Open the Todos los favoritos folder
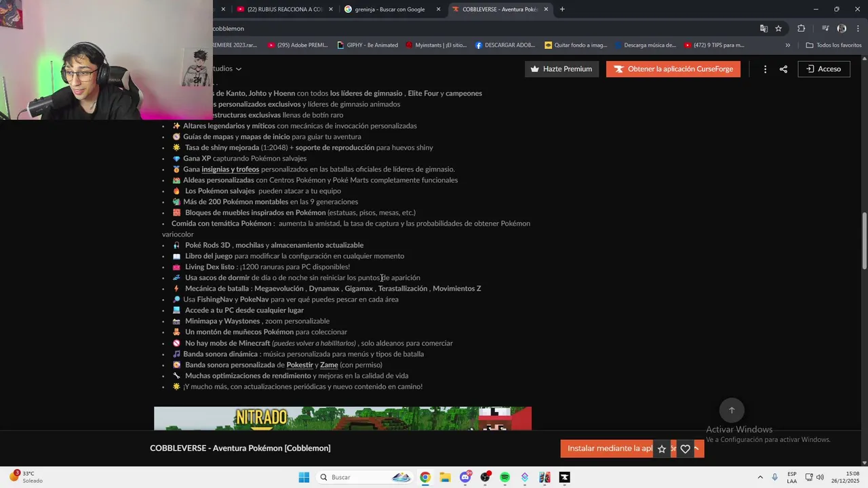 (834, 45)
